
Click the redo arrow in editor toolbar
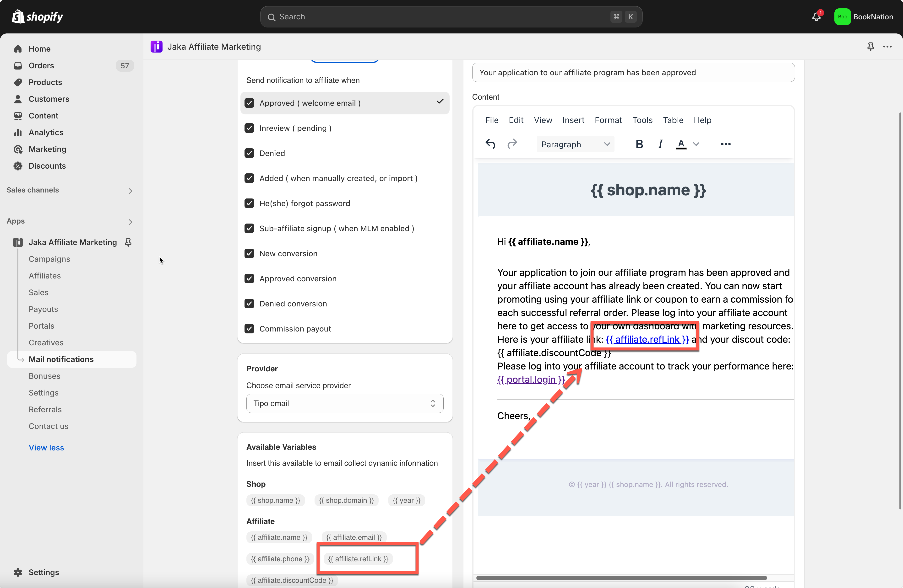tap(512, 144)
